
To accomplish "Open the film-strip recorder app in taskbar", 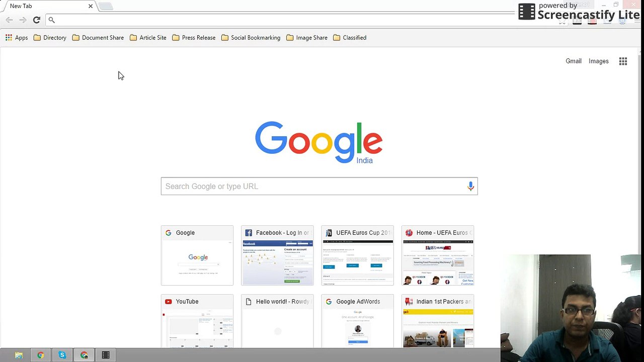I will [106, 355].
